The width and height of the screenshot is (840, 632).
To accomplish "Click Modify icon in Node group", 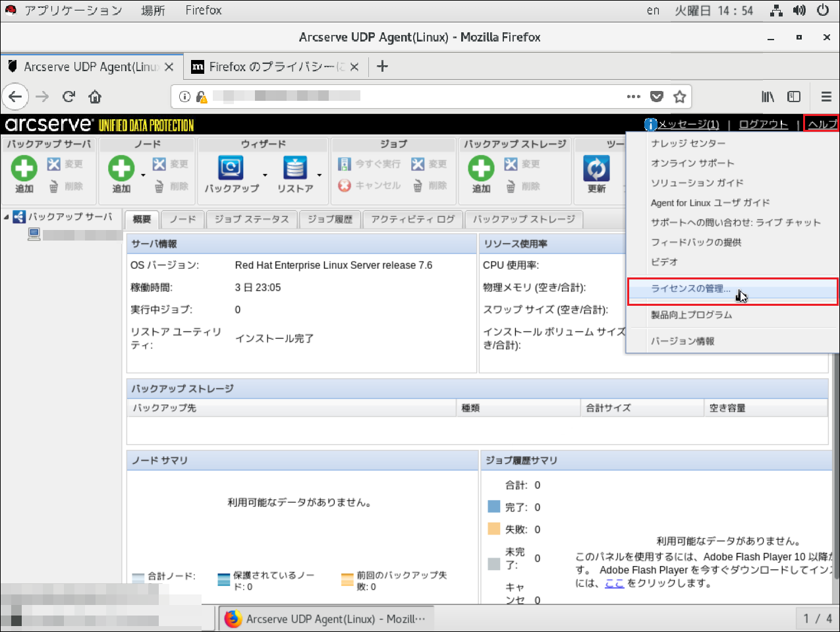I will coord(159,163).
